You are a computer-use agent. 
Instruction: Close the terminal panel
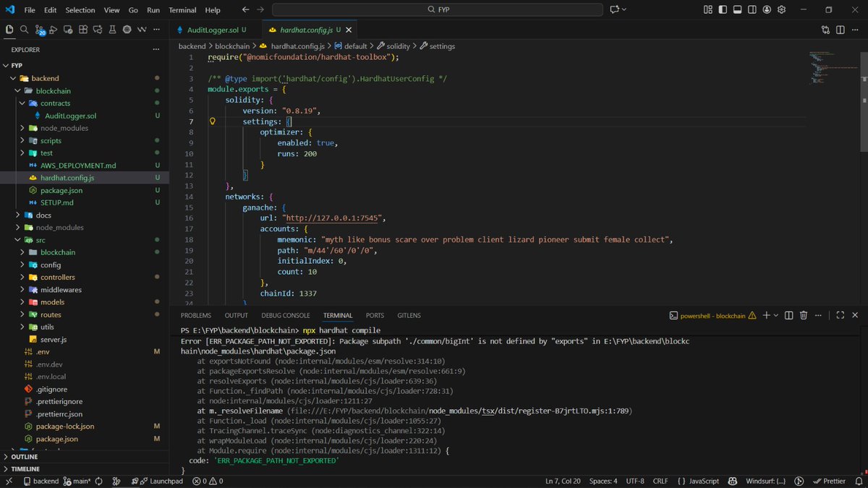click(x=855, y=315)
